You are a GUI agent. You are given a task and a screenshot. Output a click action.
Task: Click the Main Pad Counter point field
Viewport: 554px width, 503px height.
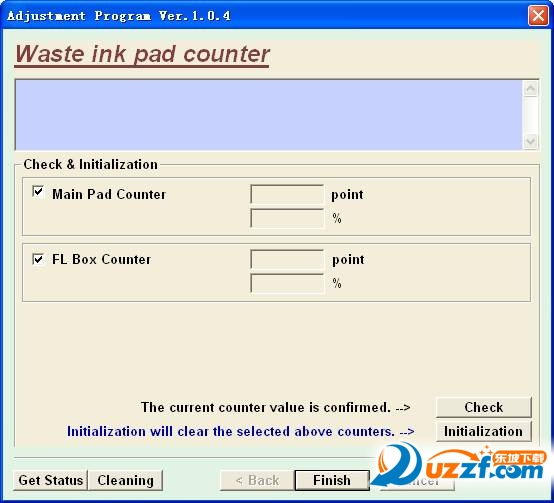click(287, 194)
